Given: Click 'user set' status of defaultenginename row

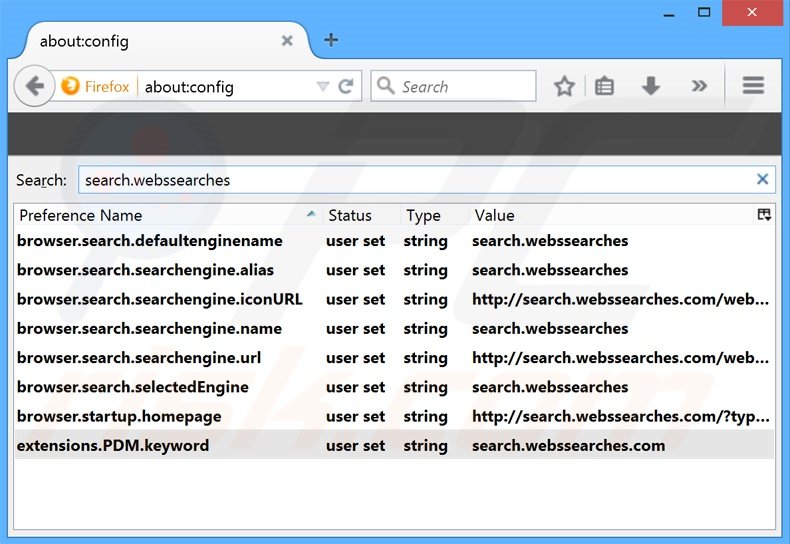Looking at the screenshot, I should [355, 241].
